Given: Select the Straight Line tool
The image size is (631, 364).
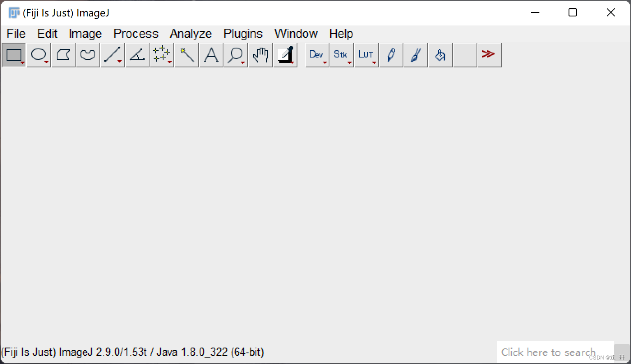Looking at the screenshot, I should pos(113,55).
